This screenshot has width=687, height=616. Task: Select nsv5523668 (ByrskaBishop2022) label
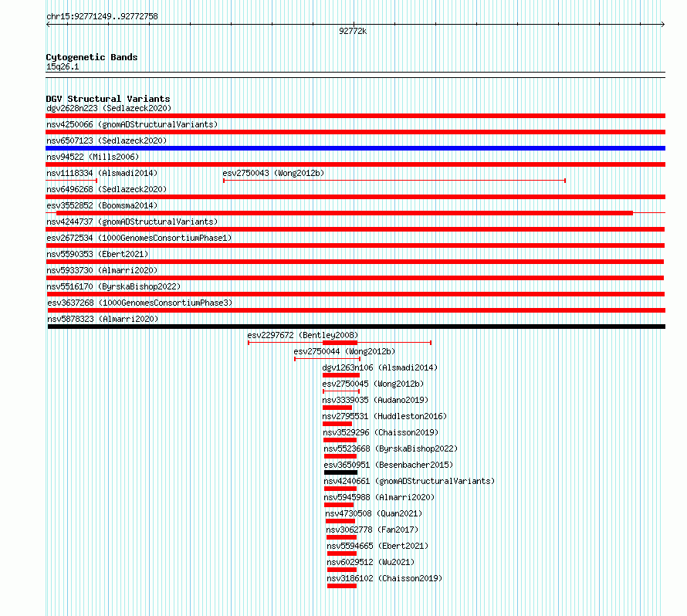pyautogui.click(x=391, y=448)
